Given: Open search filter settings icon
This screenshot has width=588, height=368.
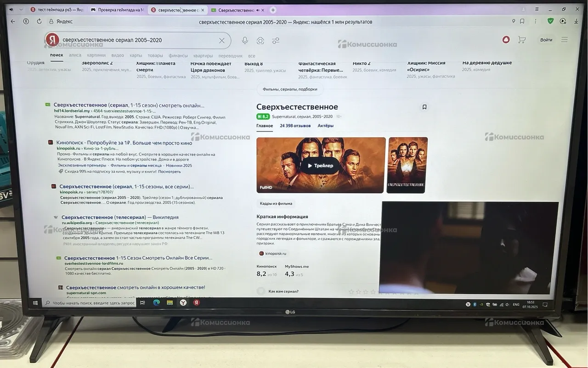Looking at the screenshot, I should [276, 40].
